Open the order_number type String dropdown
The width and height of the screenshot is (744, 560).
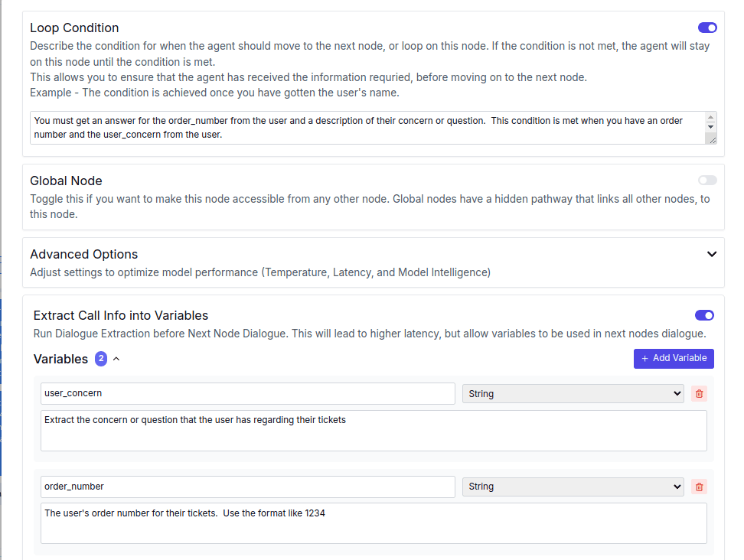pyautogui.click(x=573, y=487)
